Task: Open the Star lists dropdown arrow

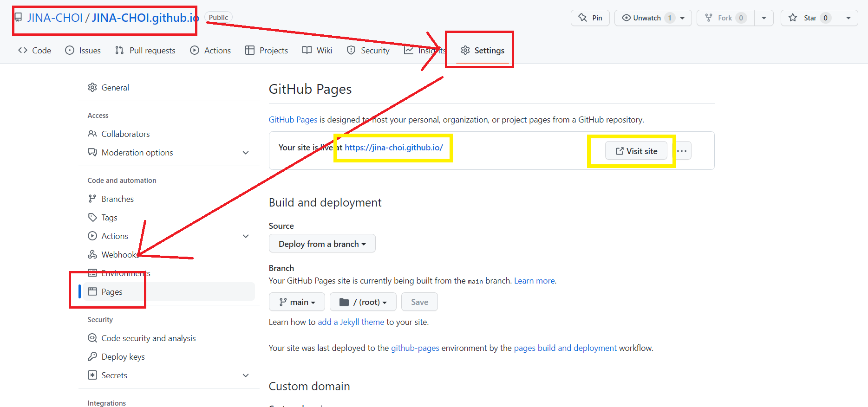Action: tap(848, 18)
